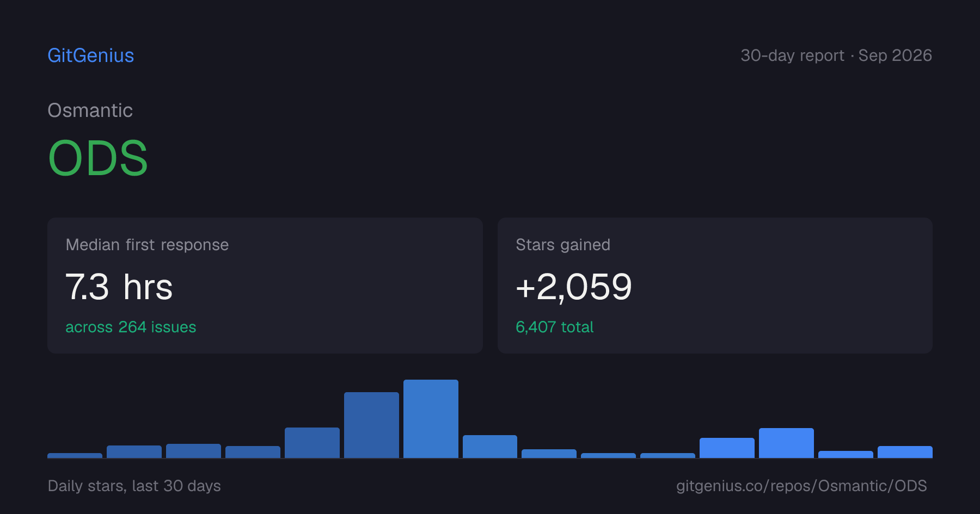The width and height of the screenshot is (980, 514).
Task: Click the Stars gained label
Action: coord(563,245)
